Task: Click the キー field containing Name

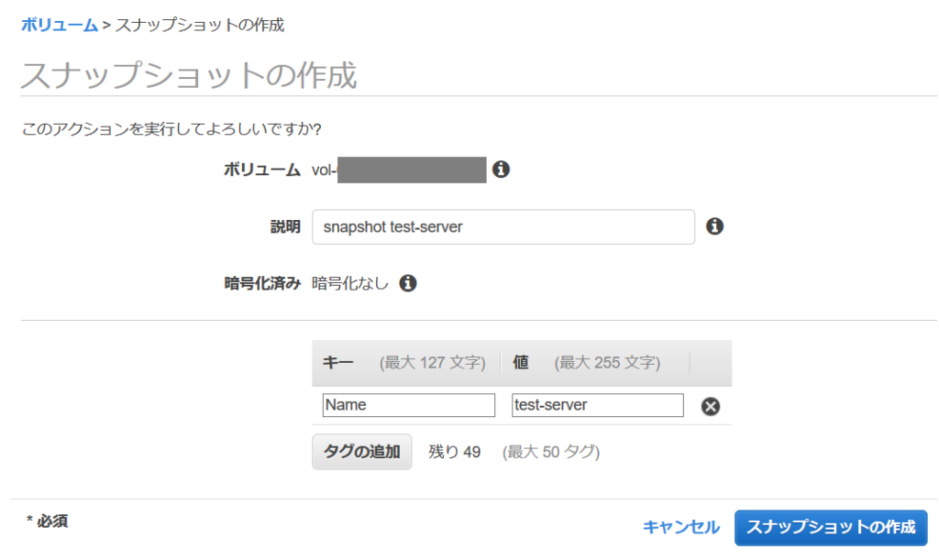Action: (x=408, y=405)
